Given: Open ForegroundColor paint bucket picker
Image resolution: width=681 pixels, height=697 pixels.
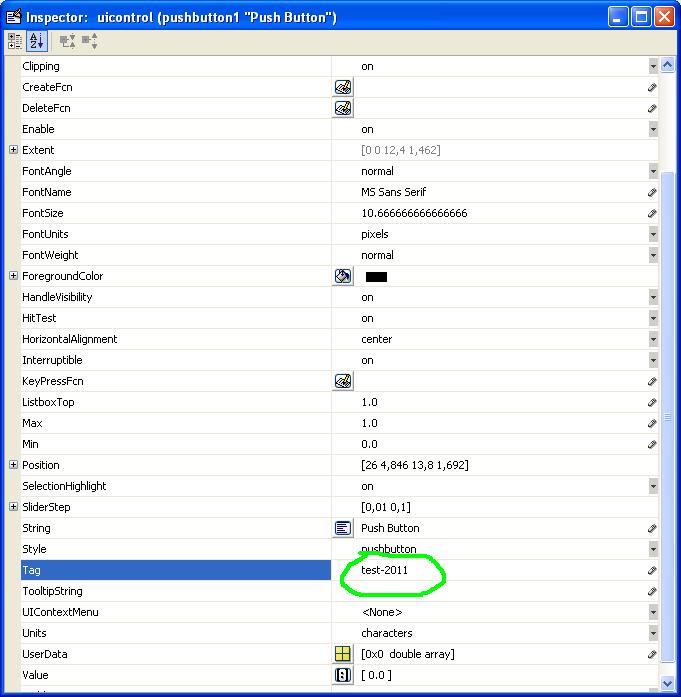Looking at the screenshot, I should (343, 276).
